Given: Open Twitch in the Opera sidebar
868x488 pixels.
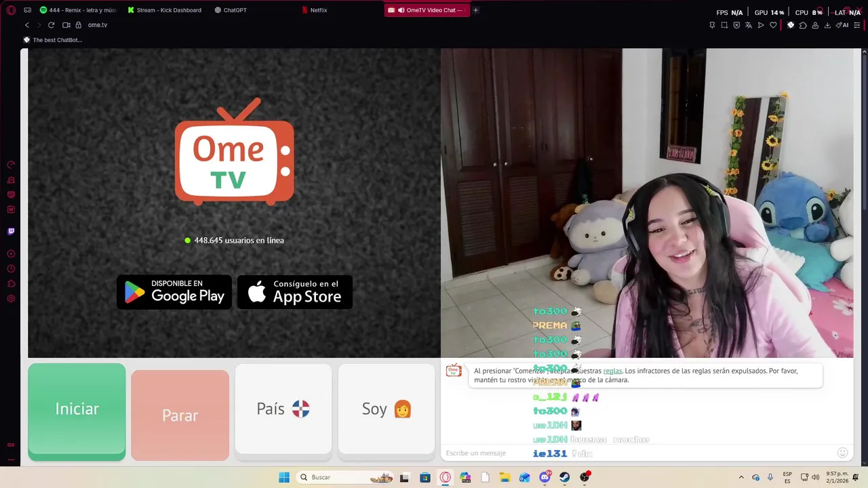Looking at the screenshot, I should click(x=11, y=231).
